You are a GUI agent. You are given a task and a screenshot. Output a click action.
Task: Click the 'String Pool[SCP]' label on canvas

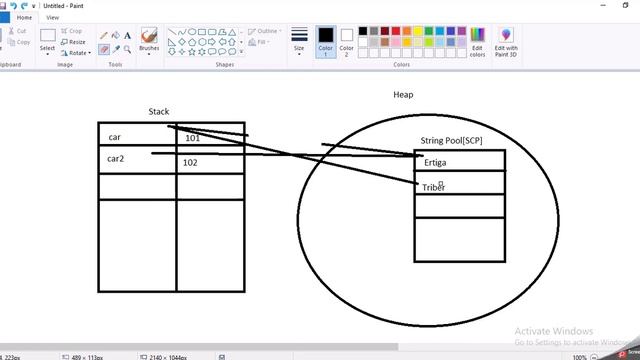click(451, 140)
